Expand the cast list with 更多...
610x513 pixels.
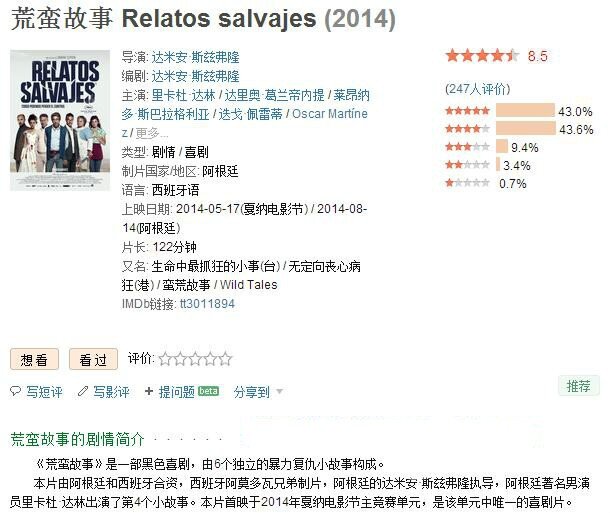tap(152, 133)
